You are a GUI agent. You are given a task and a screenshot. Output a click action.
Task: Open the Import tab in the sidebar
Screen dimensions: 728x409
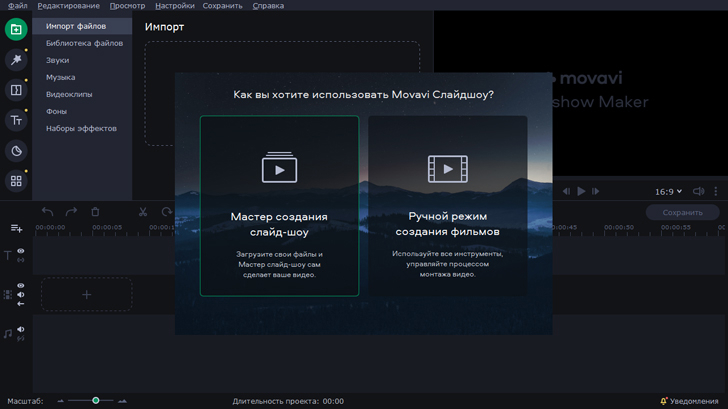pos(16,30)
